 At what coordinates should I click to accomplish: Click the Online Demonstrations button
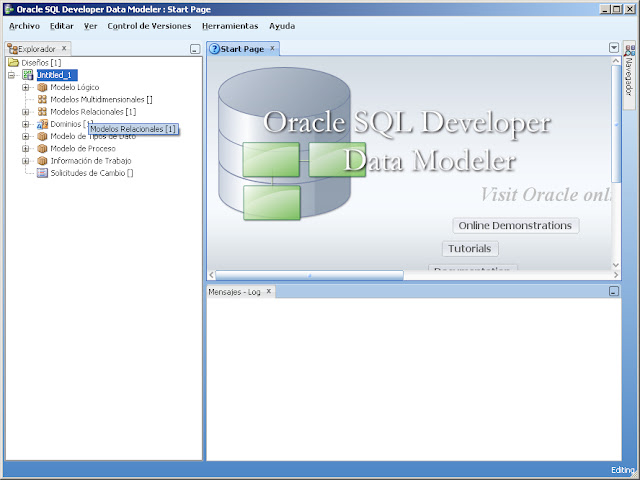516,226
